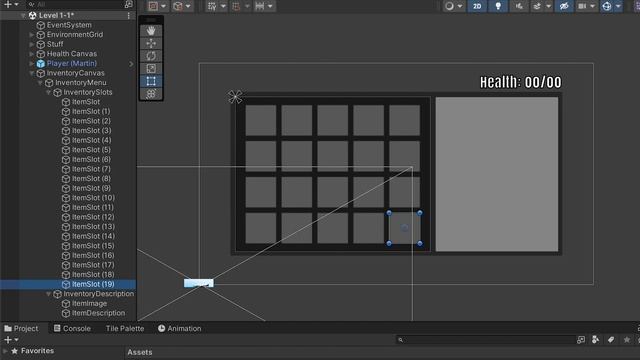640x360 pixels.
Task: Click the grid snapping icon
Action: [212, 6]
